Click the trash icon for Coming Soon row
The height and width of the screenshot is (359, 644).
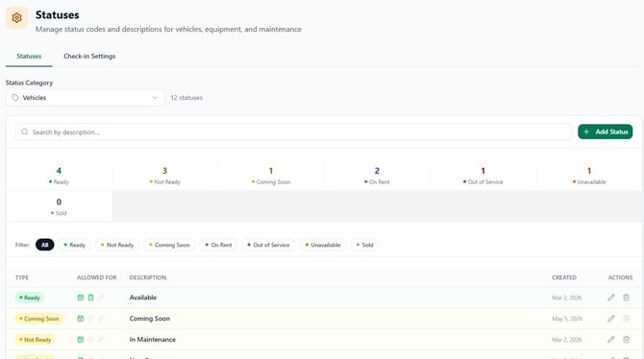626,319
